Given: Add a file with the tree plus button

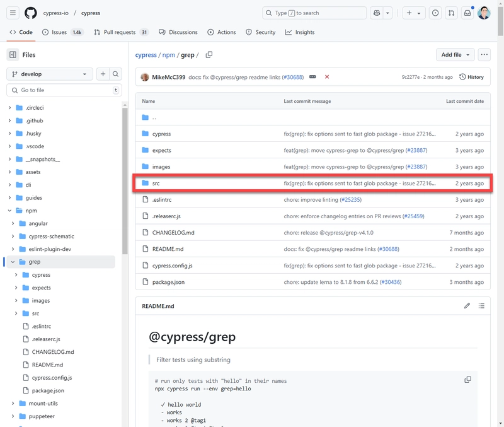Looking at the screenshot, I should pos(103,74).
